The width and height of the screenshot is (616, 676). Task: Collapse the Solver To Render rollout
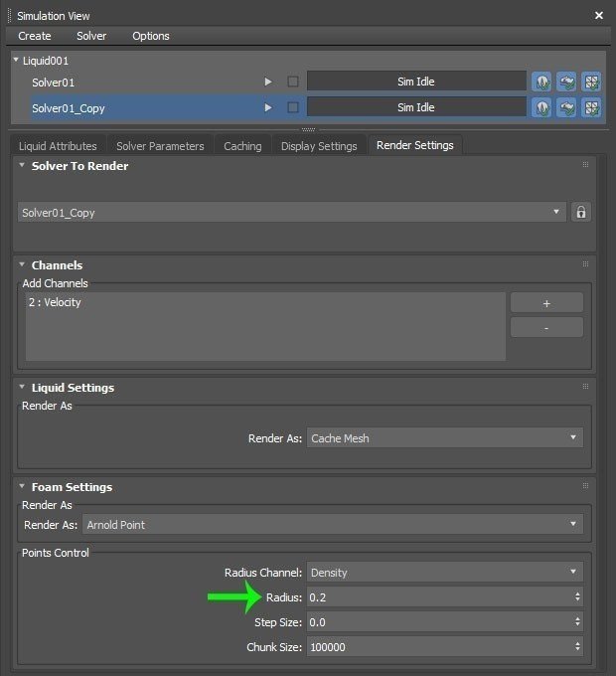click(22, 165)
